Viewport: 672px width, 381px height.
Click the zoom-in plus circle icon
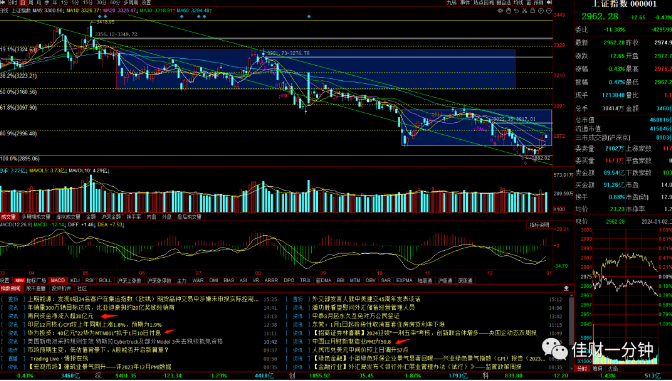coord(541,11)
